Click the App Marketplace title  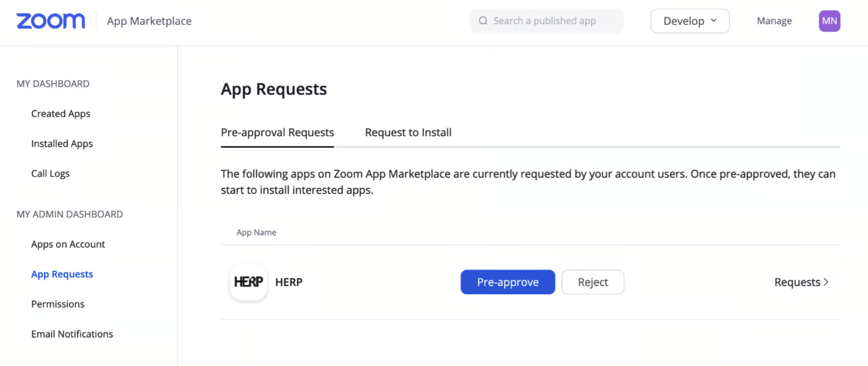[x=149, y=21]
